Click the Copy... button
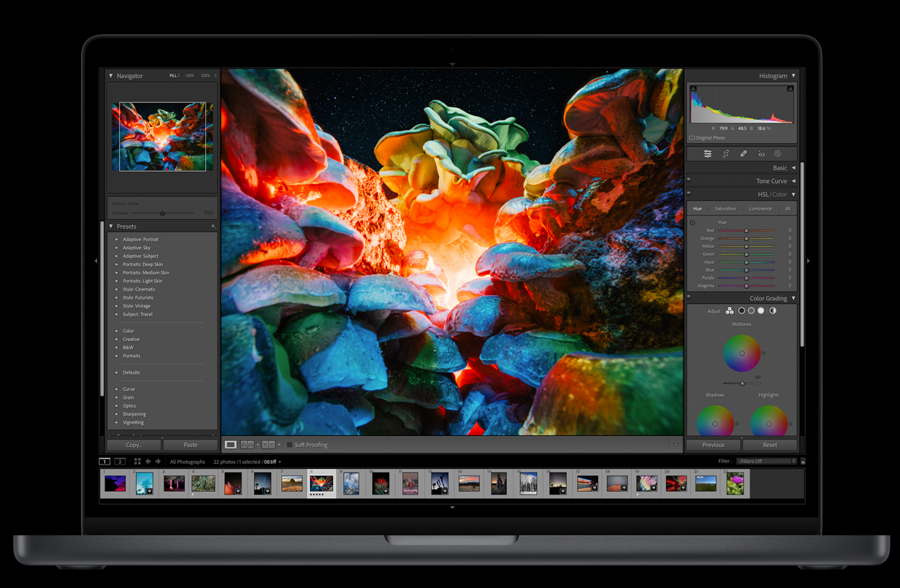900x588 pixels. [x=134, y=445]
